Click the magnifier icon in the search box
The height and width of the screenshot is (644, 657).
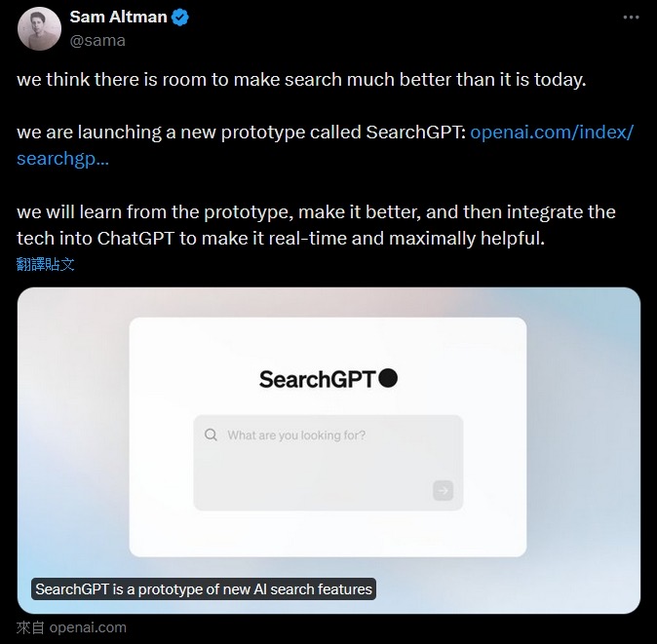point(211,436)
